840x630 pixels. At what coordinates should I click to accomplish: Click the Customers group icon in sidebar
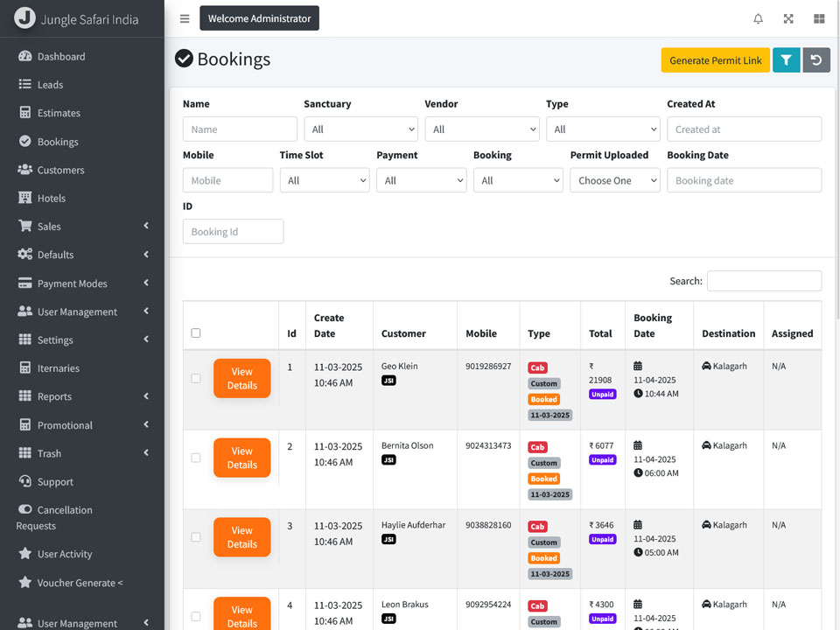pos(25,169)
